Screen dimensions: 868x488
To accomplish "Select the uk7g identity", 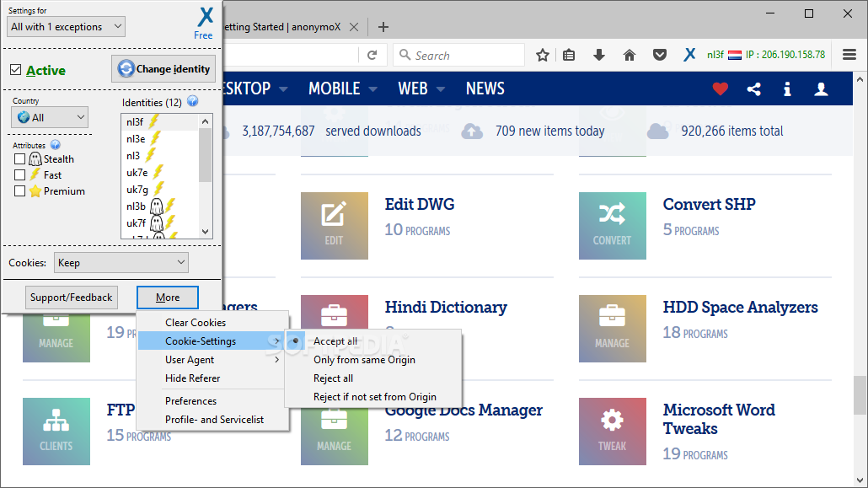I will tap(159, 190).
